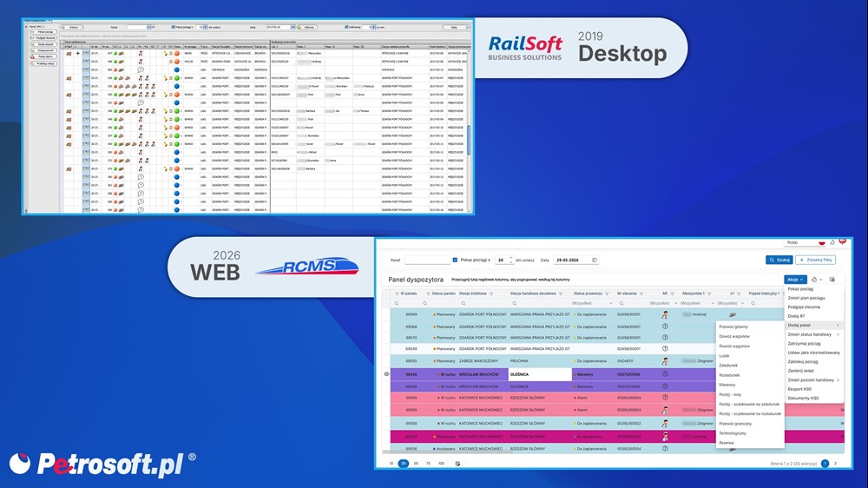Screen dimensions: 868x488
Task: Click filter funnel on Status przewozu column
Action: (x=608, y=293)
